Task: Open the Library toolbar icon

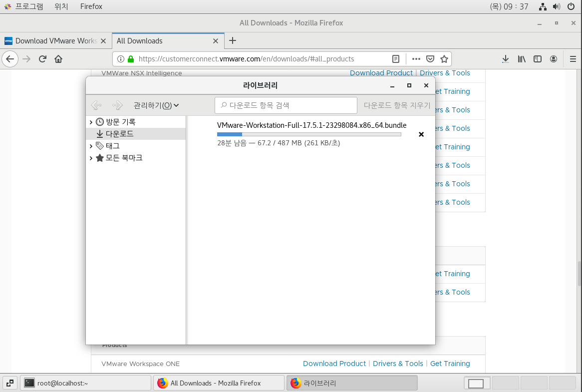Action: (x=522, y=59)
